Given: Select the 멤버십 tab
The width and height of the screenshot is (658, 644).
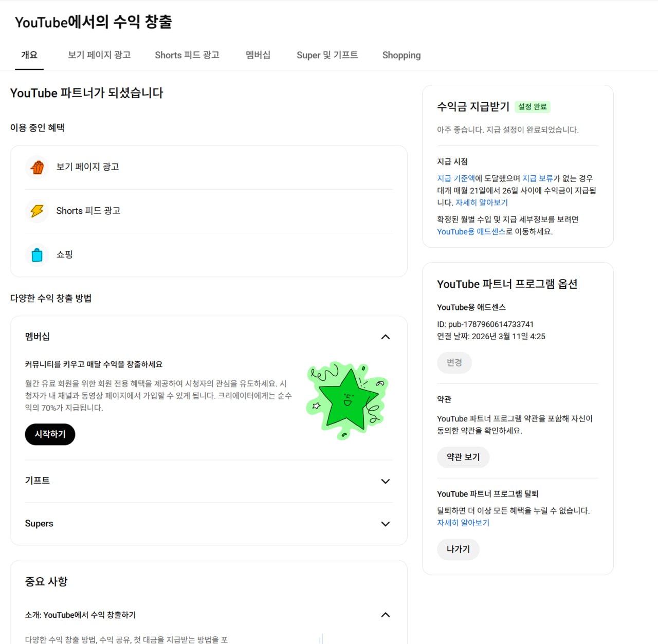Looking at the screenshot, I should tap(258, 55).
